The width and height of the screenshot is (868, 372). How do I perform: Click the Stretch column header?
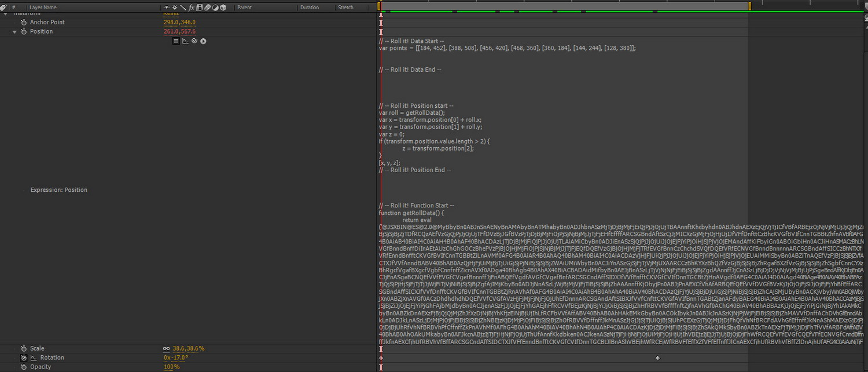pyautogui.click(x=345, y=8)
